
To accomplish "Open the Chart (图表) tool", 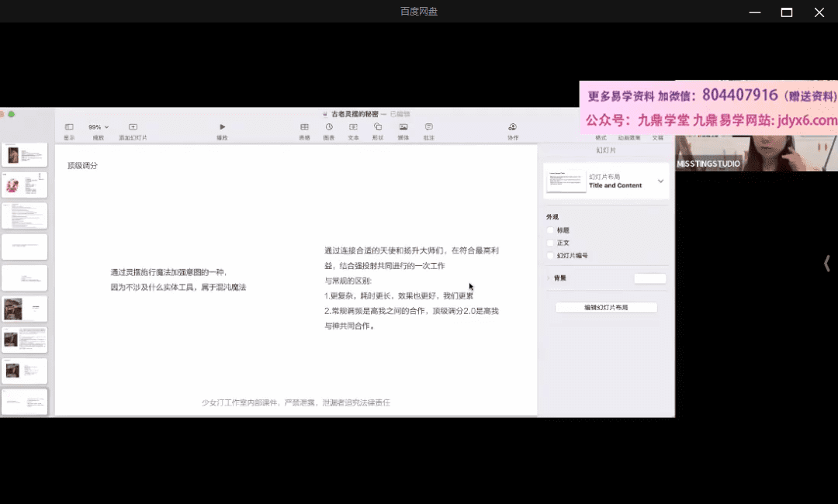I will (x=329, y=127).
